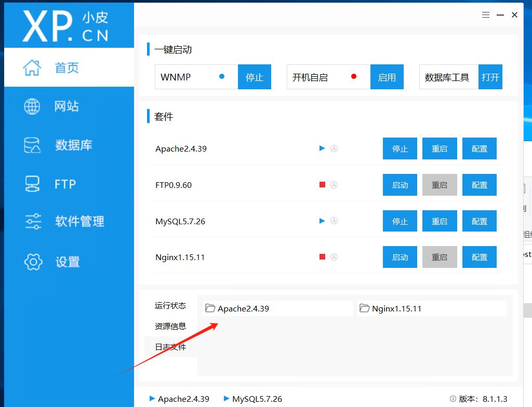Click the sliders icon for 软件管理
Image resolution: width=532 pixels, height=407 pixels.
coord(33,222)
